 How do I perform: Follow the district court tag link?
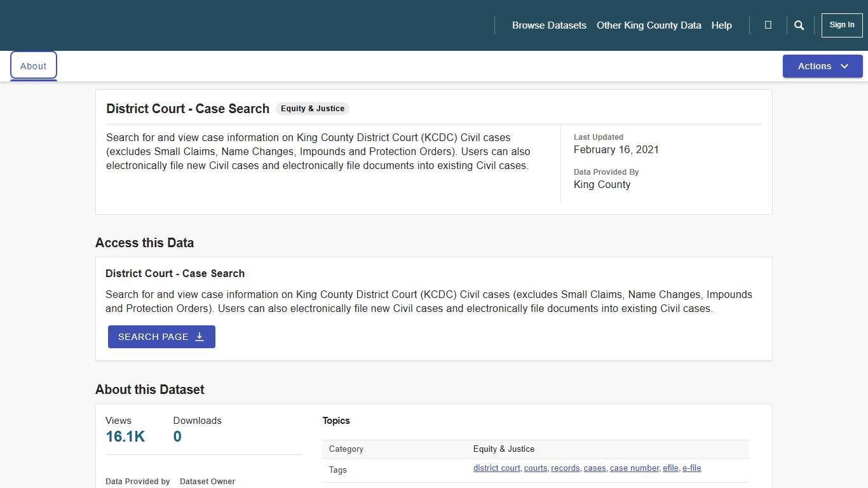(x=496, y=468)
